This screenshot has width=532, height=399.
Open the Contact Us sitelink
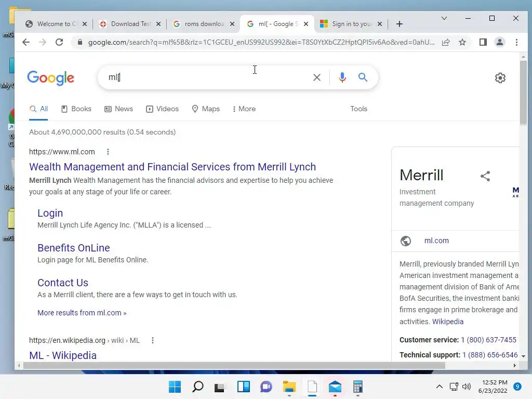[63, 283]
